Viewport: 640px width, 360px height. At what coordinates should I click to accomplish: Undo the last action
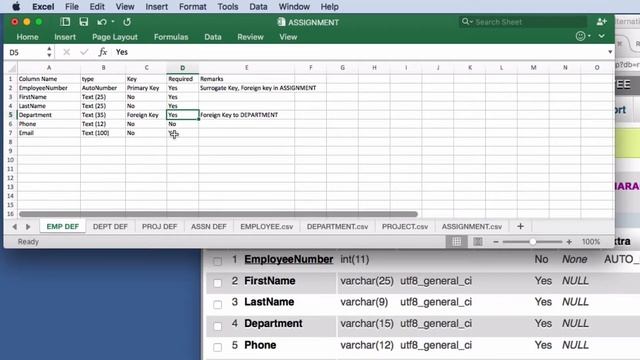pyautogui.click(x=102, y=22)
